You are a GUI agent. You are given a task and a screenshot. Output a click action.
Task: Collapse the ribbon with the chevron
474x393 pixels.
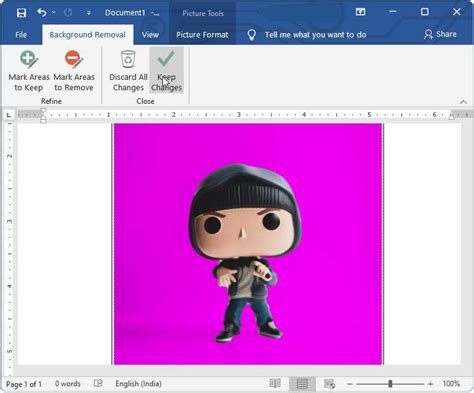[463, 102]
